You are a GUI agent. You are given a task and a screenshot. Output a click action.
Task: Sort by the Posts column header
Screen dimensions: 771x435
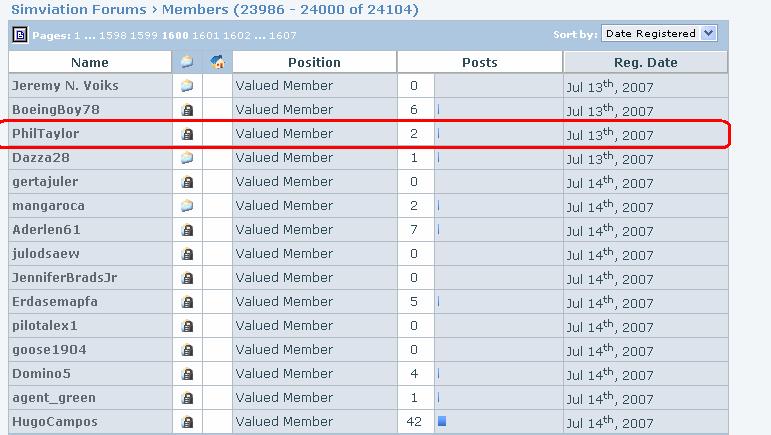(479, 62)
